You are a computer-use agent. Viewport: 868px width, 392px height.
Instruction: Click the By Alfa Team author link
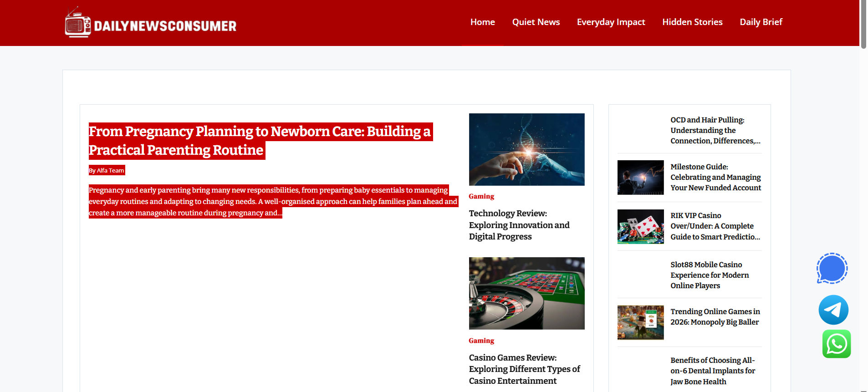click(107, 170)
